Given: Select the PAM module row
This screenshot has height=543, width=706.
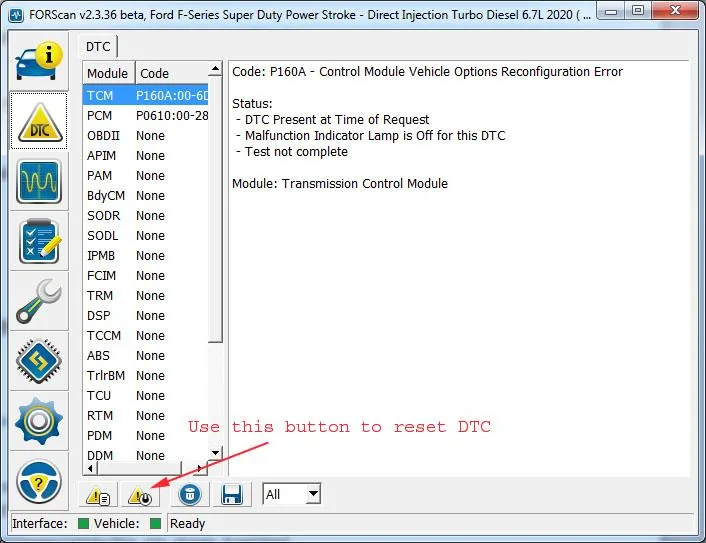Looking at the screenshot, I should pos(145,176).
